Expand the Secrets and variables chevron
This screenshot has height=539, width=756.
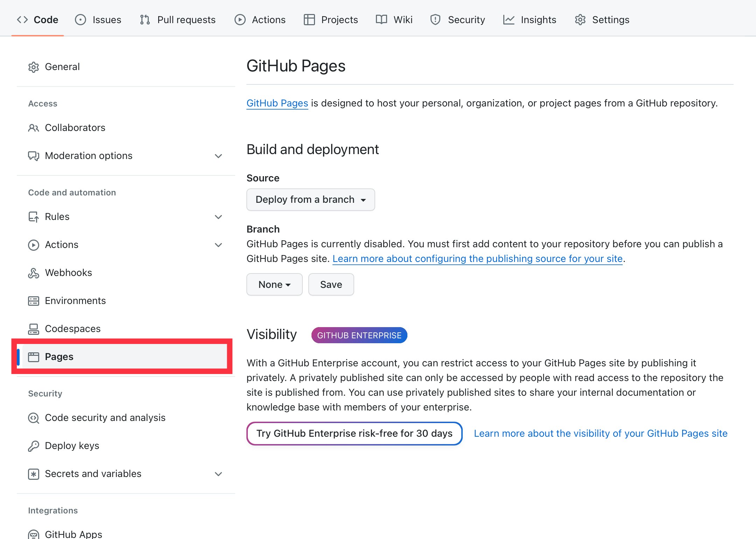pos(218,474)
